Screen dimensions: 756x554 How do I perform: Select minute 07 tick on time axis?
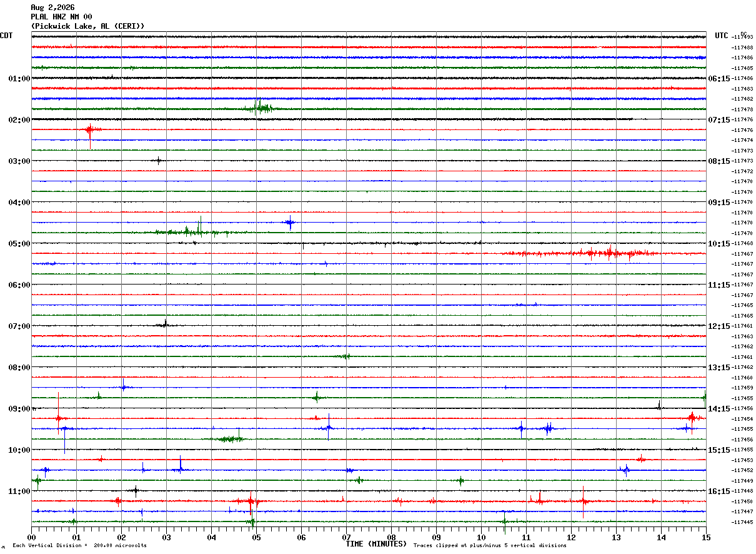346,537
